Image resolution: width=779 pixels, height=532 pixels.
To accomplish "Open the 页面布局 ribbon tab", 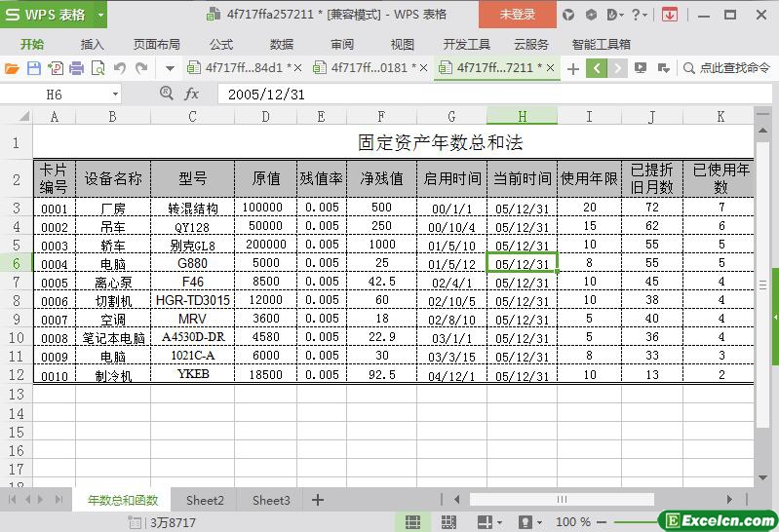I will tap(157, 44).
